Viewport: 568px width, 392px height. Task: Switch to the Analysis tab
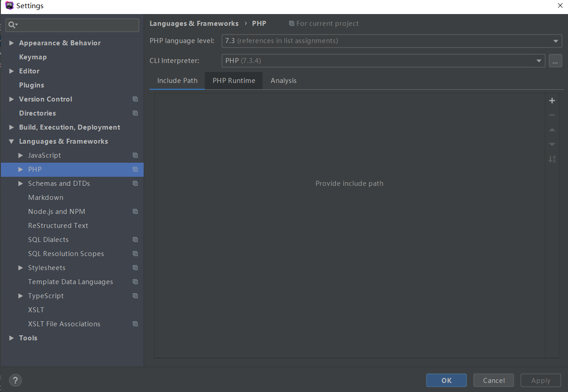click(x=283, y=81)
